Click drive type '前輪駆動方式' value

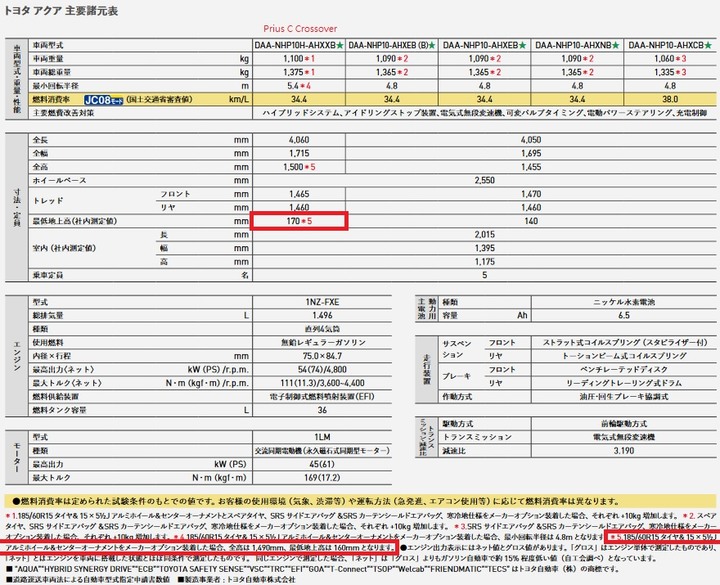[x=624, y=424]
